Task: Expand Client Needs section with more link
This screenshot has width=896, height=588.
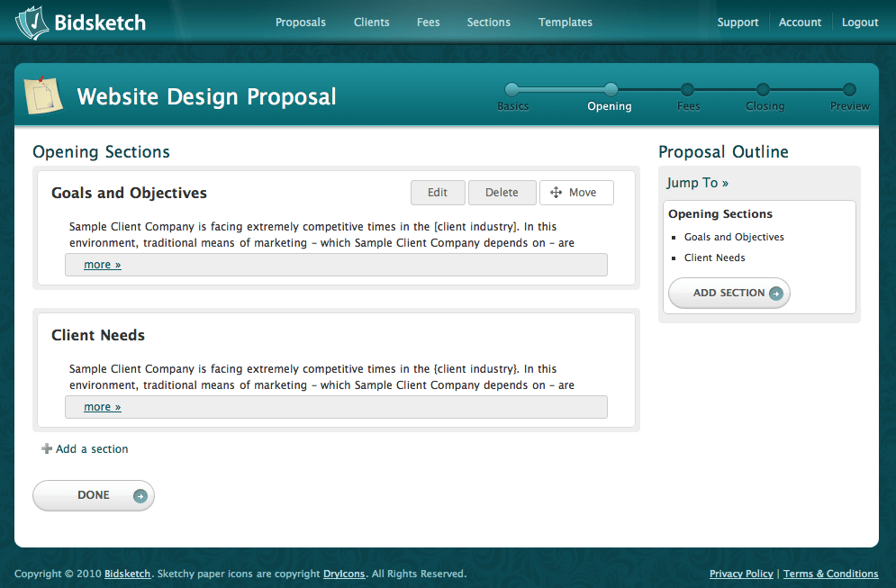Action: (102, 407)
